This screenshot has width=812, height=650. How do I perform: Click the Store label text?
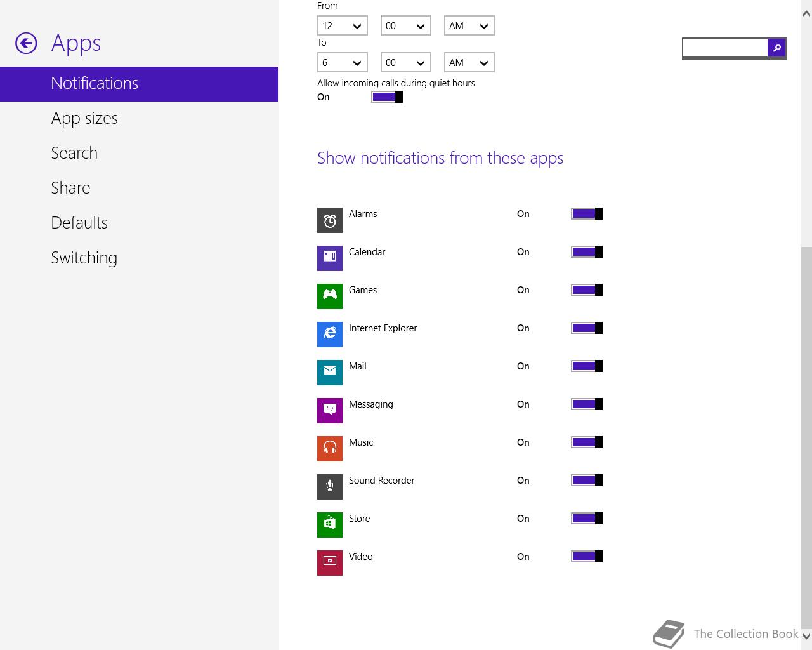click(359, 519)
